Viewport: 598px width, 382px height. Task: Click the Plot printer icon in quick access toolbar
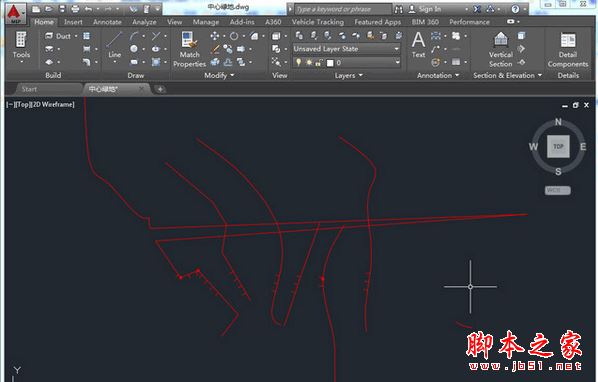75,8
